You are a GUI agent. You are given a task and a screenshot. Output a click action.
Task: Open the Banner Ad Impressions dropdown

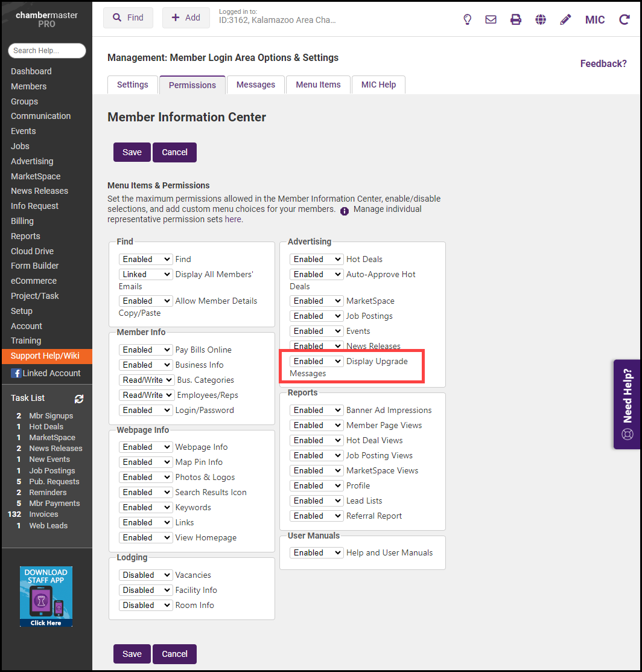tap(317, 410)
